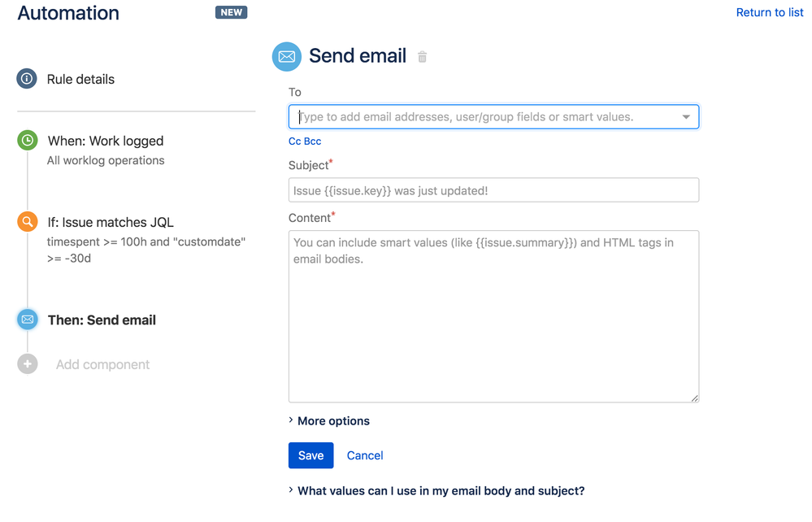Screen dimensions: 812x522
Task: Open the To recipients dropdown
Action: coord(688,116)
